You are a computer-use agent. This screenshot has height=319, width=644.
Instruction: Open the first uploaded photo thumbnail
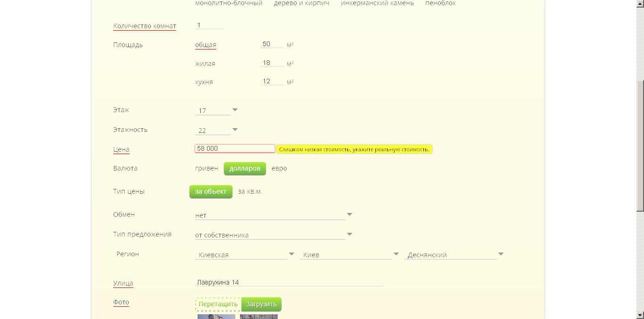(216, 317)
